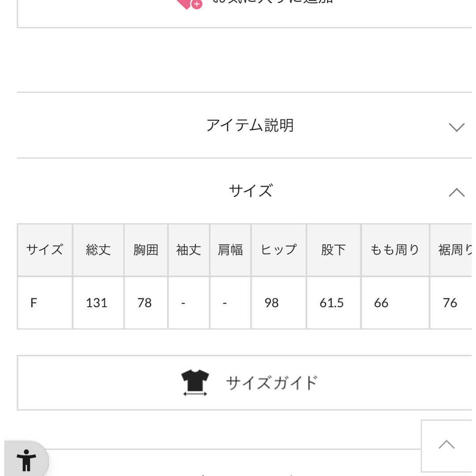
Task: Click the pink heart favorite icon
Action: point(189,4)
